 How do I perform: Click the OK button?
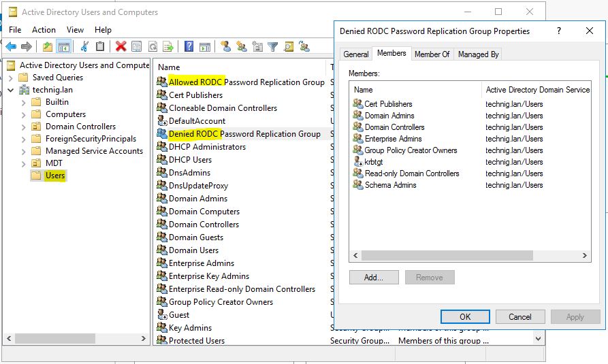click(465, 316)
